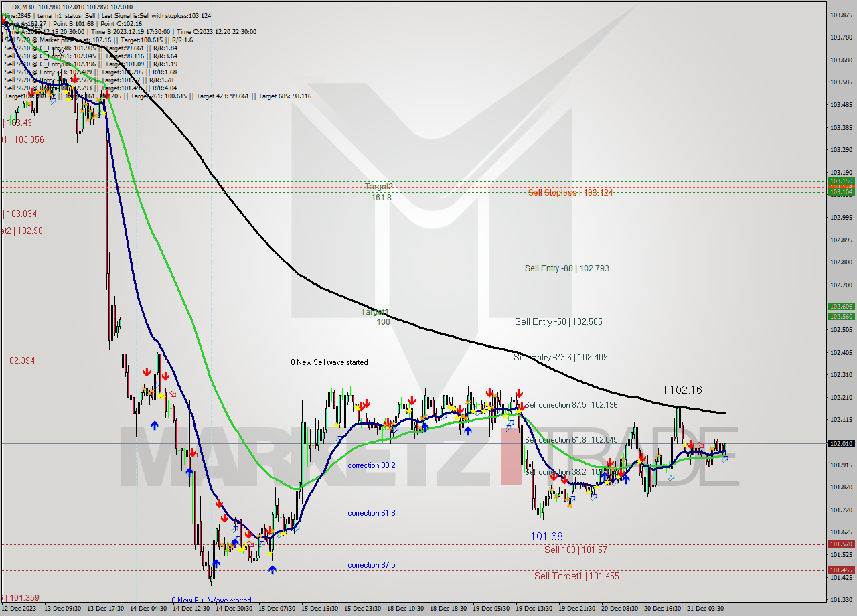Image resolution: width=857 pixels, height=616 pixels.
Task: Select the 'Sell Entry -88 | 102.793' label
Action: click(x=567, y=268)
